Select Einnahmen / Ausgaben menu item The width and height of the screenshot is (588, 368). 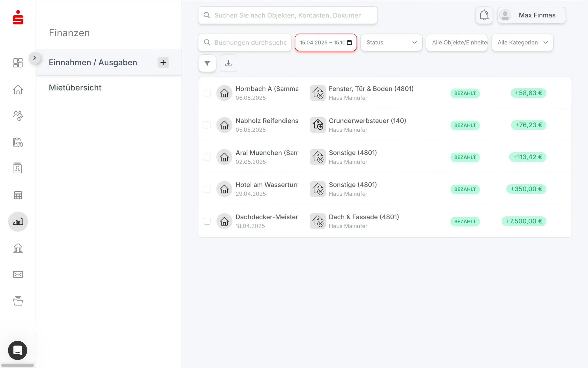tap(93, 62)
